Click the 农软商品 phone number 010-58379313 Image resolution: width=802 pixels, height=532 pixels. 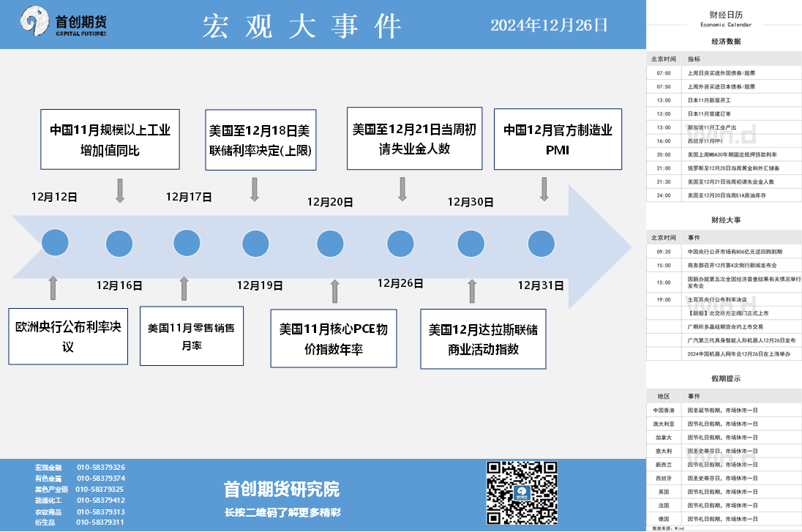(x=101, y=512)
